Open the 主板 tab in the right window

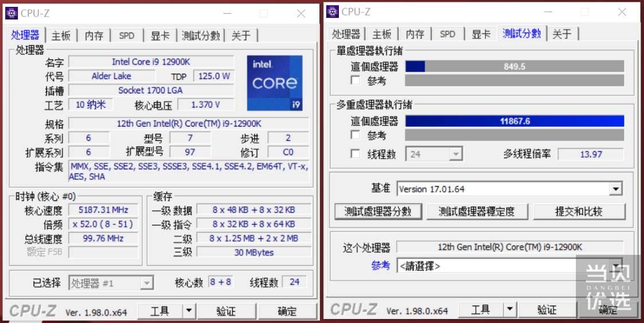[x=382, y=34]
